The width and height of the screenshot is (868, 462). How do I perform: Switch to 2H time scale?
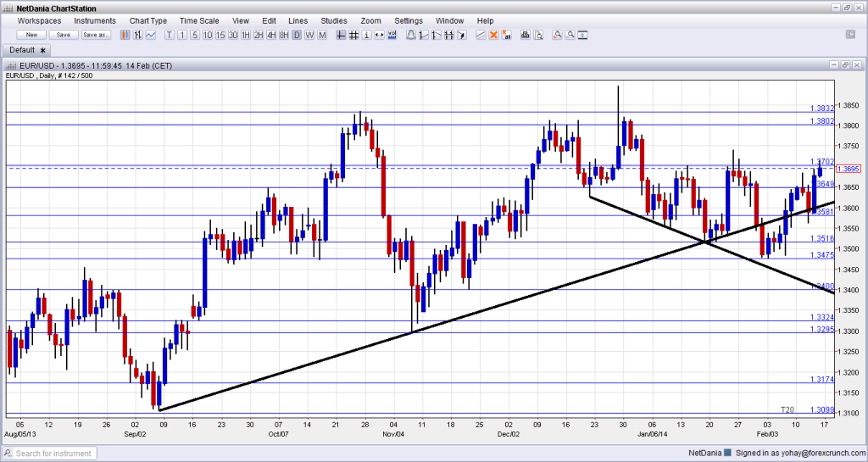pyautogui.click(x=259, y=35)
